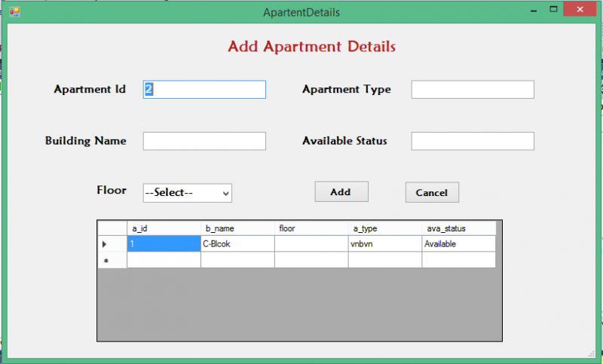Click the a_type column header
The height and width of the screenshot is (364, 603).
(x=385, y=228)
